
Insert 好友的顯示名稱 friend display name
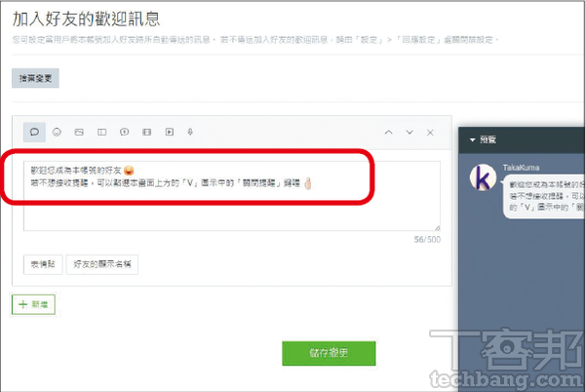point(102,264)
